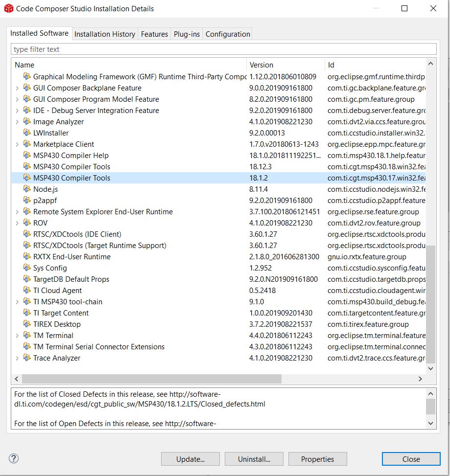Viewport: 450px width, 476px height.
Task: Sort by the Version column header
Action: point(285,65)
